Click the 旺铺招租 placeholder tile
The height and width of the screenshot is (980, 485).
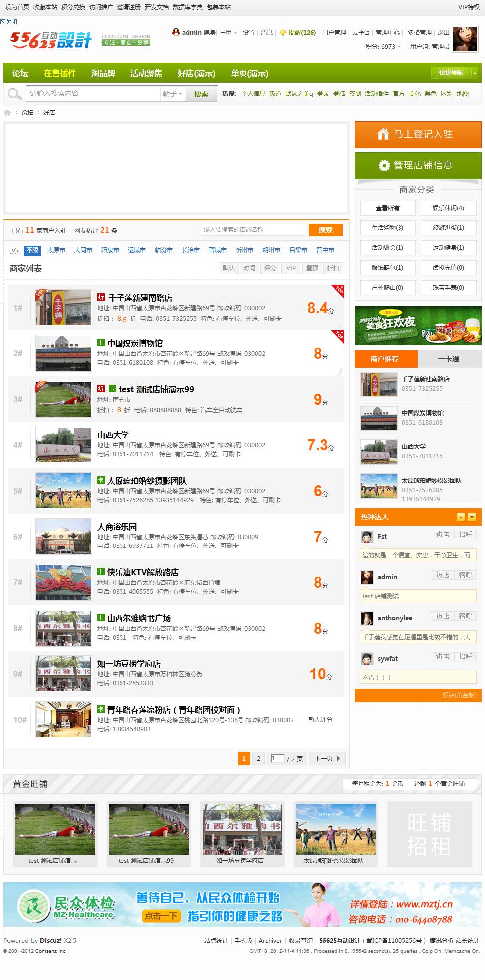pyautogui.click(x=429, y=834)
